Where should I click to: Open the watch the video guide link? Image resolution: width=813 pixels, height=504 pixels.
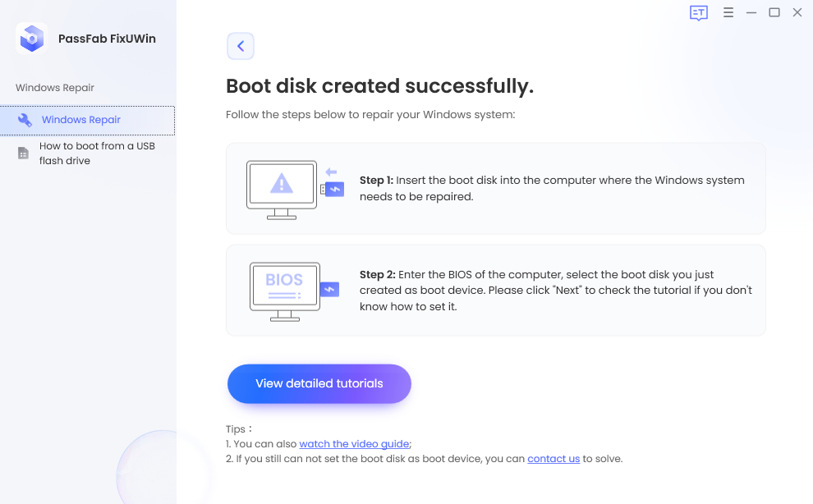(x=354, y=444)
